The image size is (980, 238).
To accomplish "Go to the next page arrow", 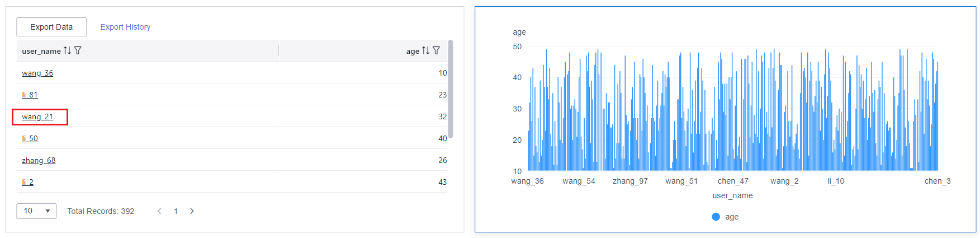I will point(192,211).
